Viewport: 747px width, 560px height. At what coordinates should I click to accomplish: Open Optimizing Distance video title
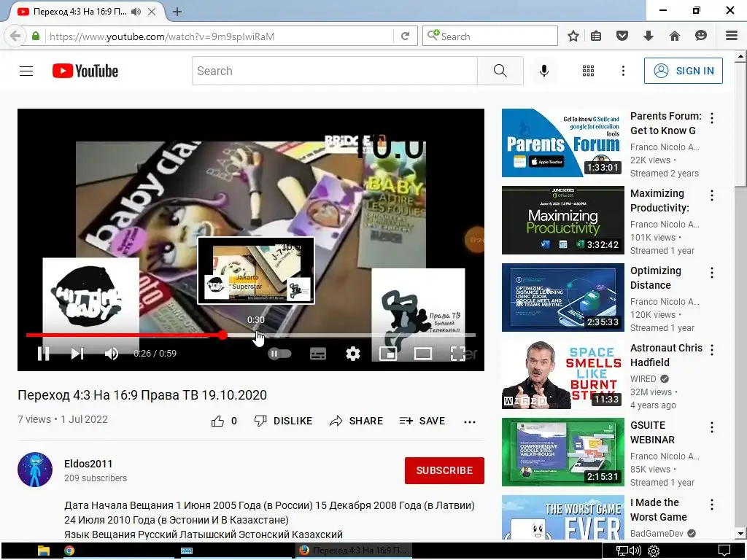click(x=656, y=278)
